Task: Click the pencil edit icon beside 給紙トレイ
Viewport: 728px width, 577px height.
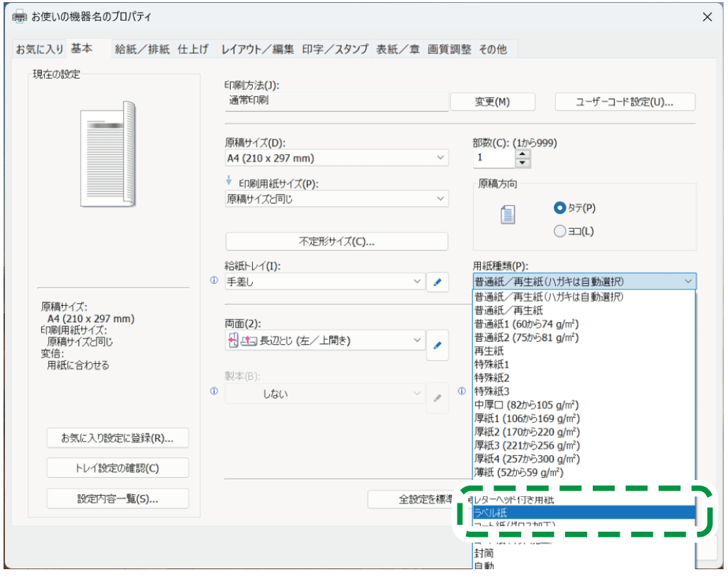Action: click(438, 282)
